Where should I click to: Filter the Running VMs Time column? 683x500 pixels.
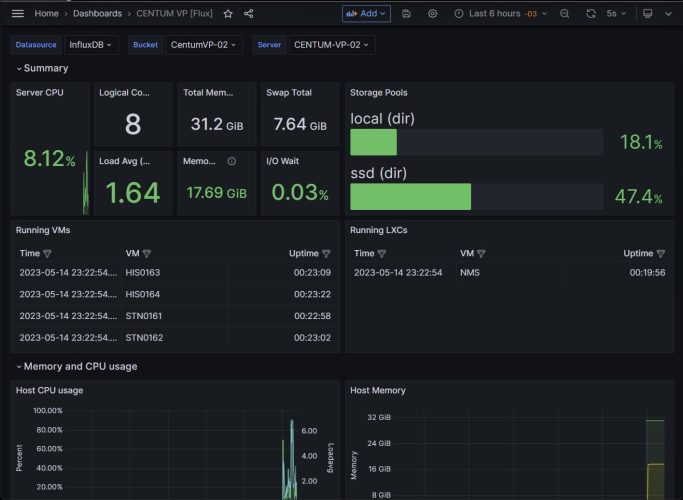click(x=47, y=253)
